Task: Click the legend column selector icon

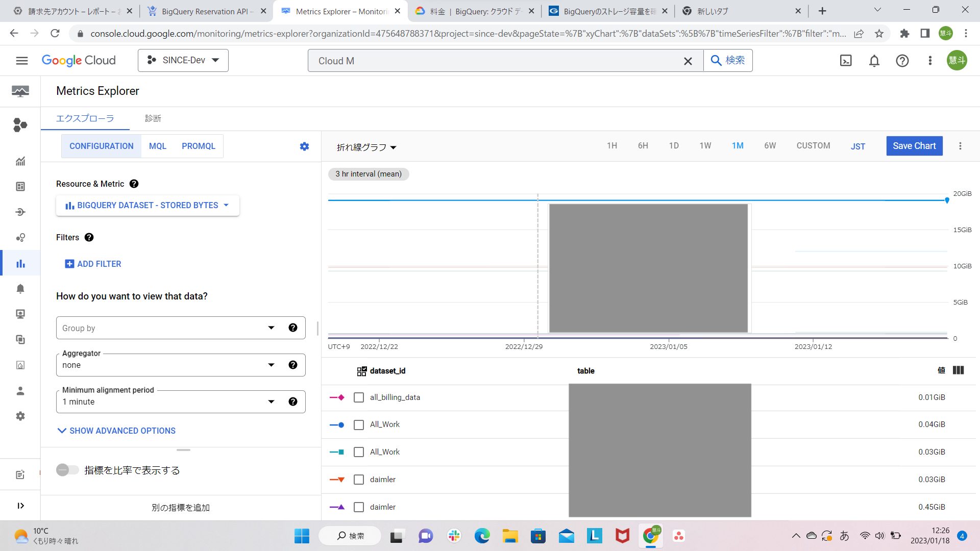Action: pyautogui.click(x=958, y=370)
